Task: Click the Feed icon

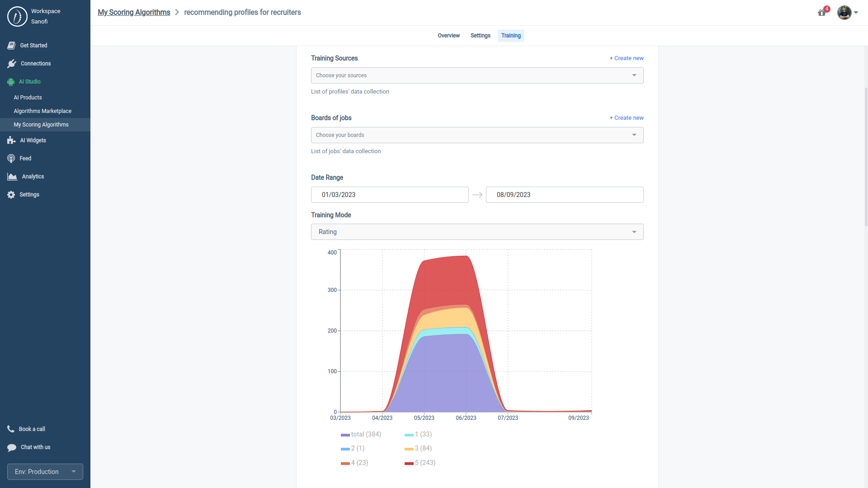Action: pos(11,158)
